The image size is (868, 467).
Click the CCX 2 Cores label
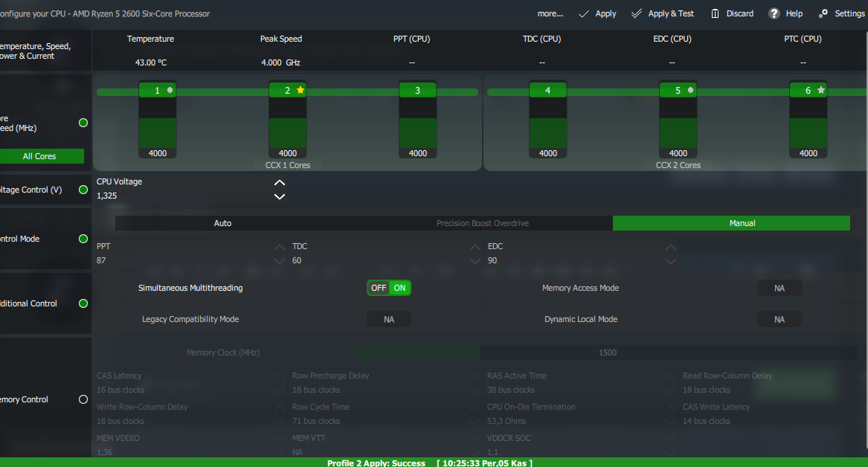pyautogui.click(x=678, y=165)
